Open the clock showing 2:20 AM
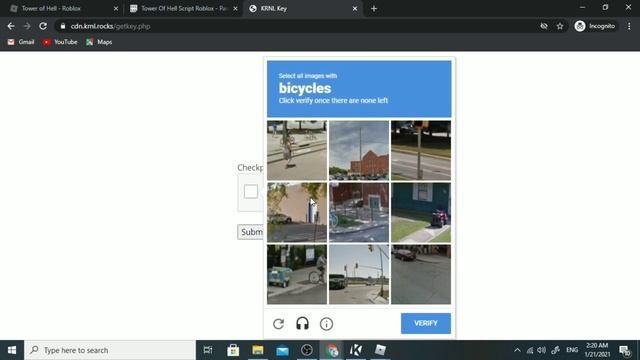 coord(597,350)
